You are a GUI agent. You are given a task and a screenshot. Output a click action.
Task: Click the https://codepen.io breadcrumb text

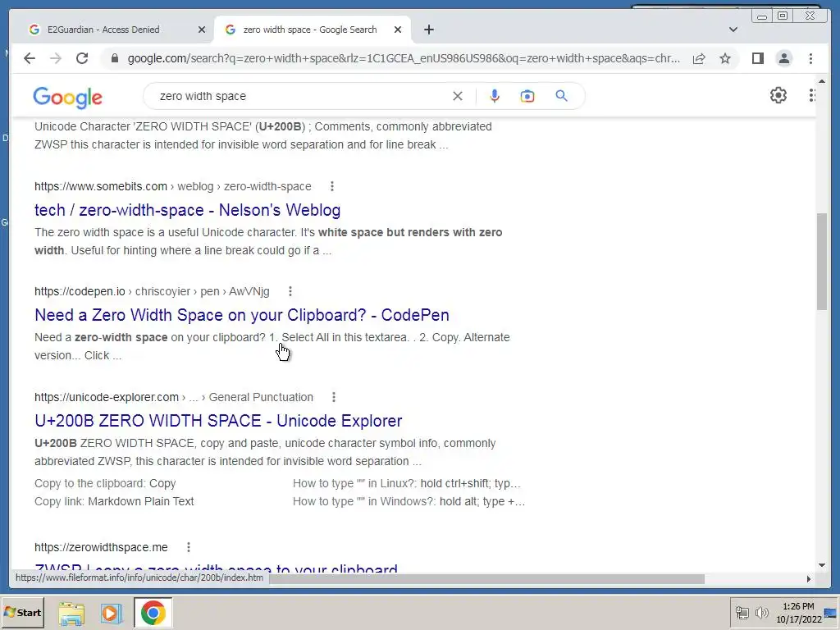pyautogui.click(x=80, y=291)
